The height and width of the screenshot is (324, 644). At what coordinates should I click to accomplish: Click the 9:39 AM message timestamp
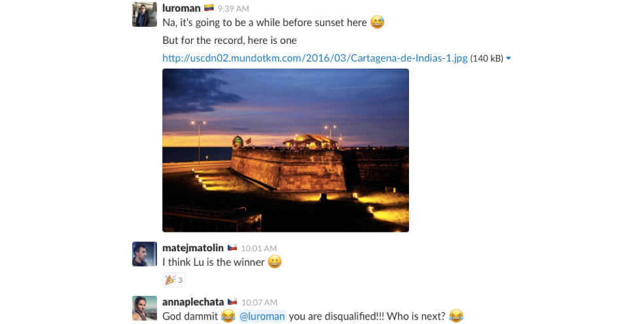click(233, 9)
